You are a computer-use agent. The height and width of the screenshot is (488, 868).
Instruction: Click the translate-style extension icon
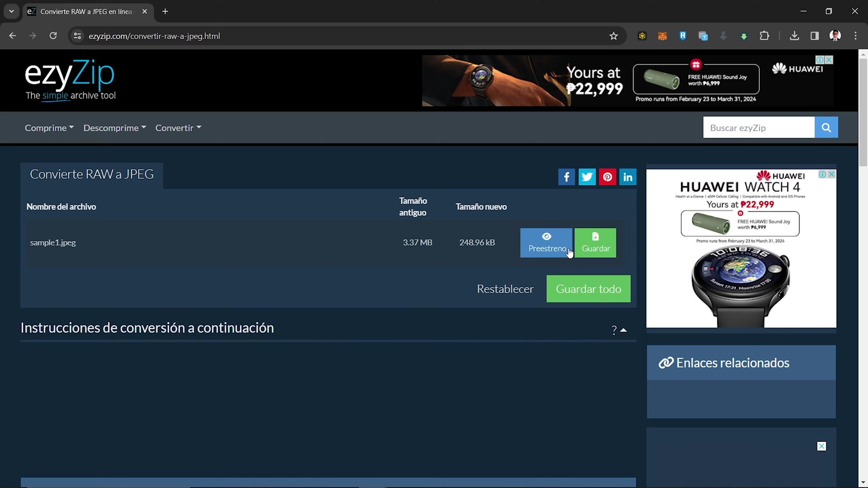703,36
